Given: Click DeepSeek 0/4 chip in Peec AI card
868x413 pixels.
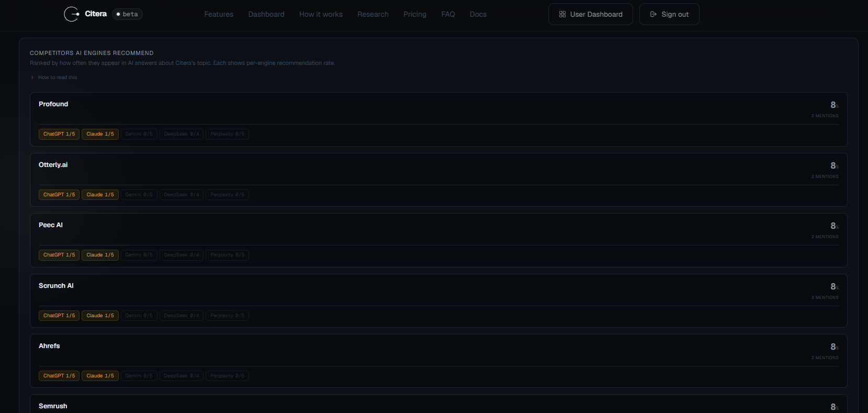Looking at the screenshot, I should (182, 255).
